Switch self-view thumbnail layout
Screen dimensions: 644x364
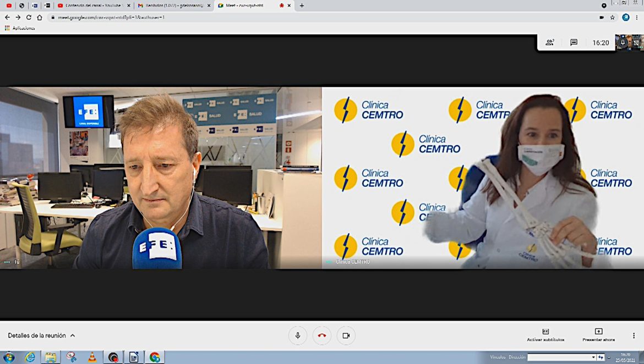(x=636, y=42)
